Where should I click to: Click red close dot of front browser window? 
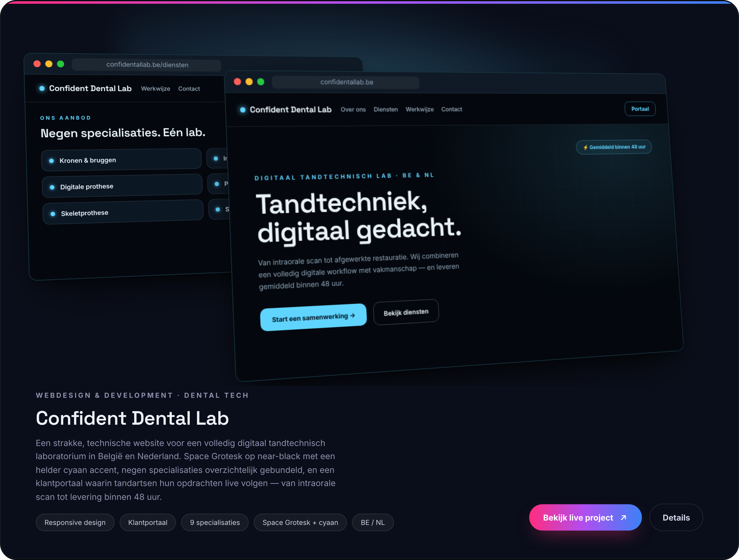click(x=238, y=81)
